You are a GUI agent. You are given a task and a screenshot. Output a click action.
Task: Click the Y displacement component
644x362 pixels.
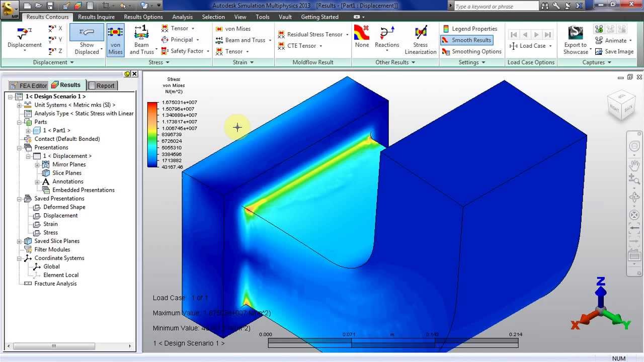(x=56, y=40)
